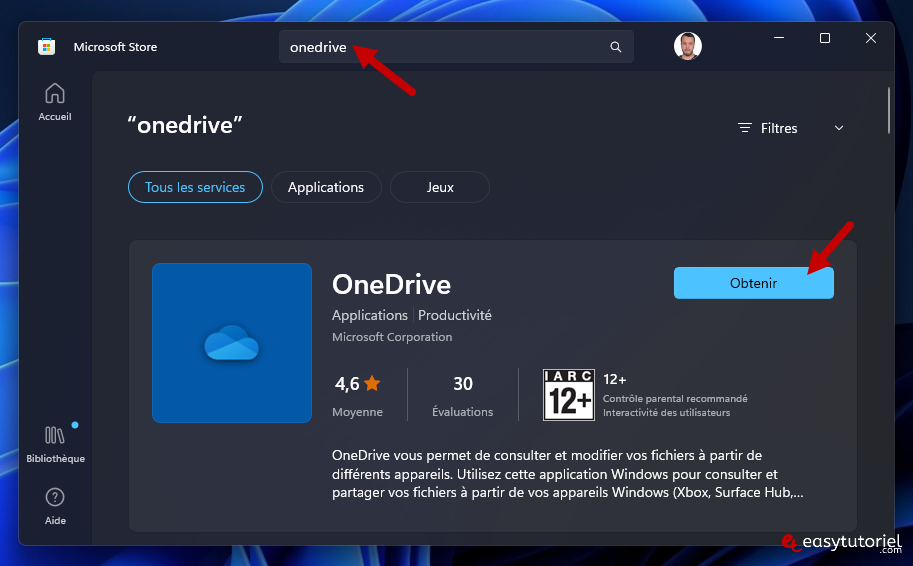The image size is (913, 566).
Task: Maximize the Microsoft Store window
Action: tap(824, 38)
